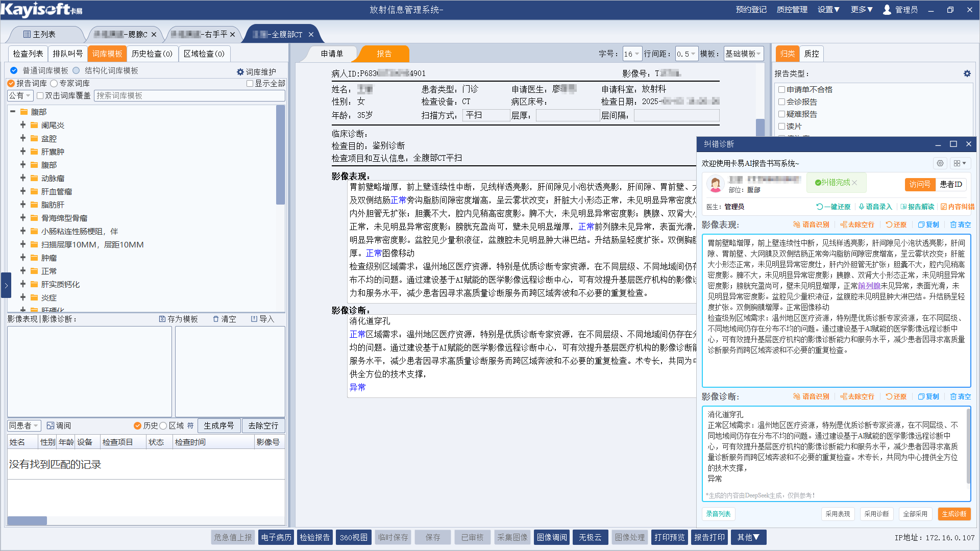Click the 打印预览 button
This screenshot has height=551, width=980.
669,537
